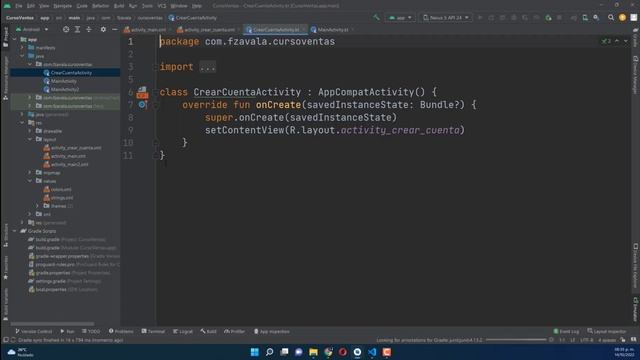Open Version Control tool window
Screen dimensions: 640x360
tap(33, 331)
